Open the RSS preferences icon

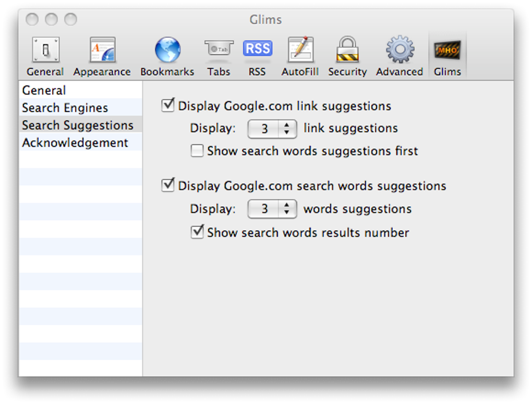point(257,50)
